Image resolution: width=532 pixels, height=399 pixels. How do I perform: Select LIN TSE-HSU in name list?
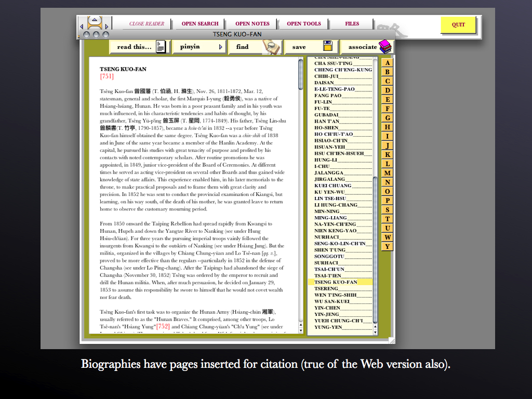click(x=330, y=198)
